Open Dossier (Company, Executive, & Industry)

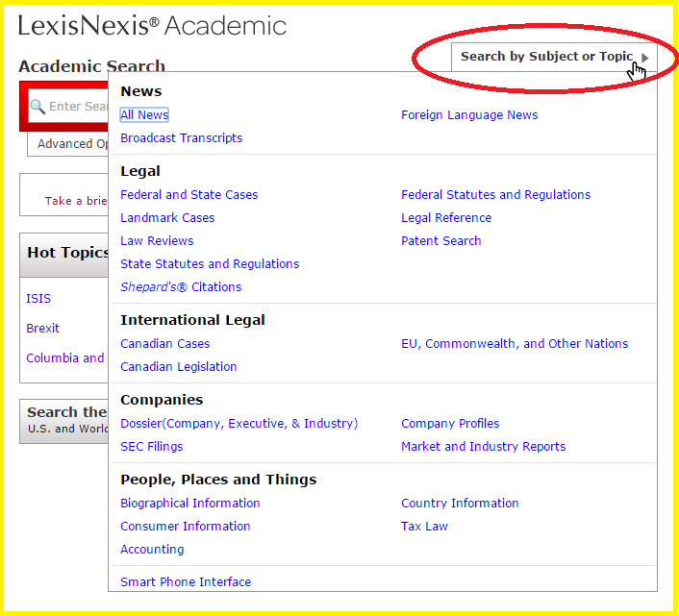pos(239,424)
